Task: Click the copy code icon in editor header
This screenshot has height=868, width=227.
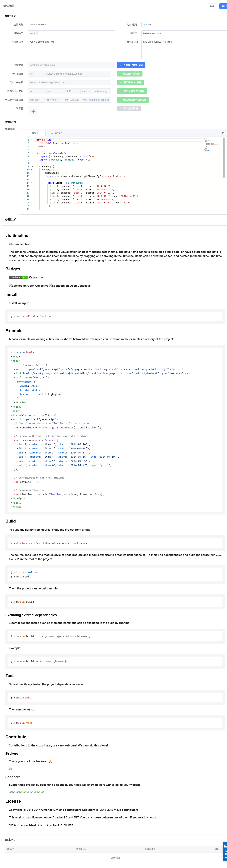Action: click(x=223, y=133)
